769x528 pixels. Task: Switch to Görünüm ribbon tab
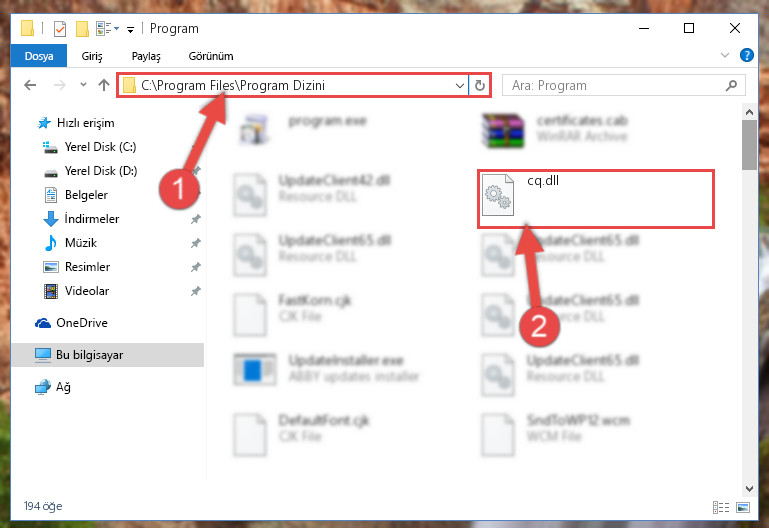pyautogui.click(x=211, y=56)
